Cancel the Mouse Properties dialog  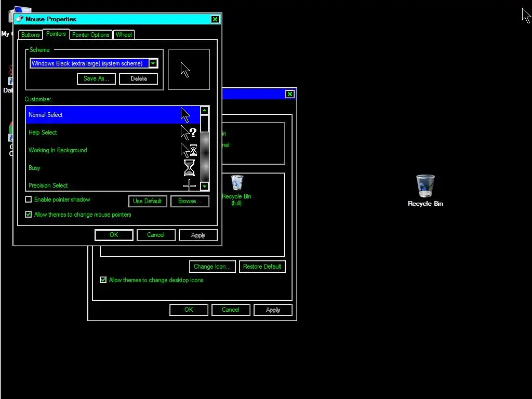coord(156,235)
